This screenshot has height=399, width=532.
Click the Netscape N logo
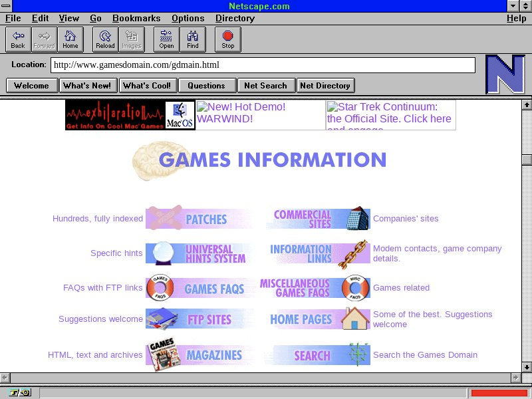(505, 74)
